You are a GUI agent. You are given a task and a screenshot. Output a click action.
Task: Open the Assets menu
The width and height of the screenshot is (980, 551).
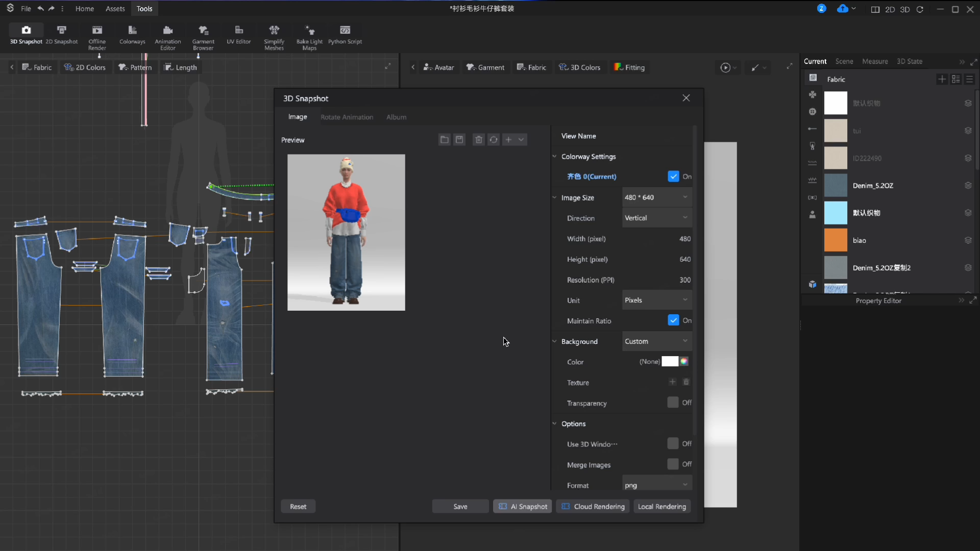coord(115,9)
